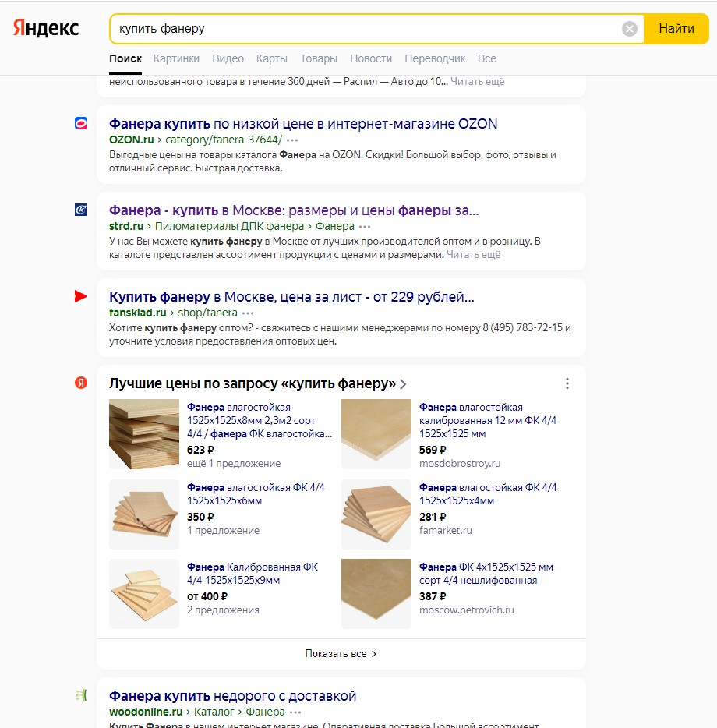Clear the search query with the X icon
Image resolution: width=717 pixels, height=728 pixels.
(629, 29)
